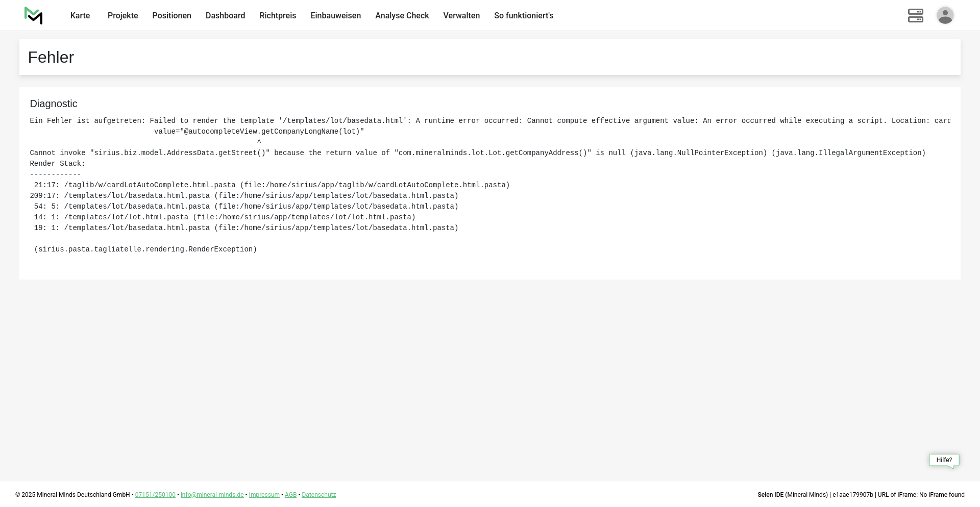Click the Fehler page heading
Screen dimensions: 980x507
click(51, 57)
